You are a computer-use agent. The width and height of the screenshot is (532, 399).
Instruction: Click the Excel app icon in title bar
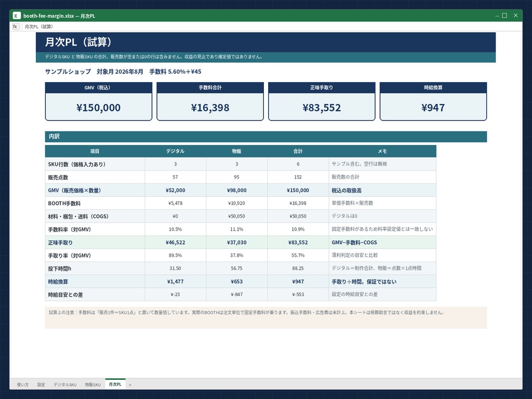(16, 16)
